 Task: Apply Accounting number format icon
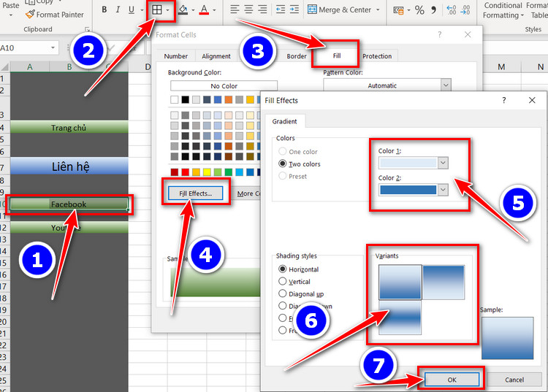point(398,10)
